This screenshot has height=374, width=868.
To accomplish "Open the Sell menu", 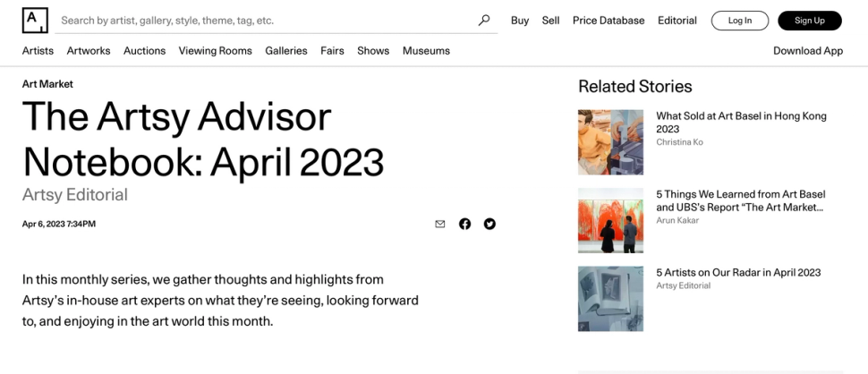I will [x=551, y=21].
